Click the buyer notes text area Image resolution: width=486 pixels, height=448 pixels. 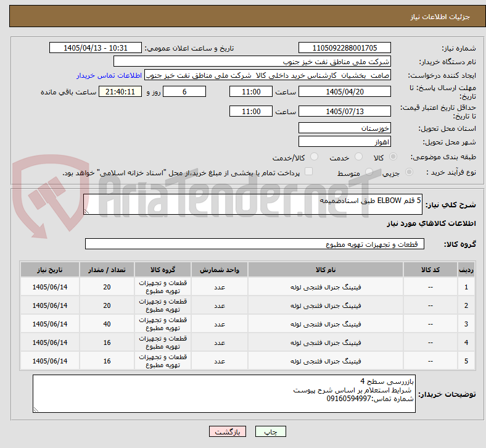coord(224,394)
